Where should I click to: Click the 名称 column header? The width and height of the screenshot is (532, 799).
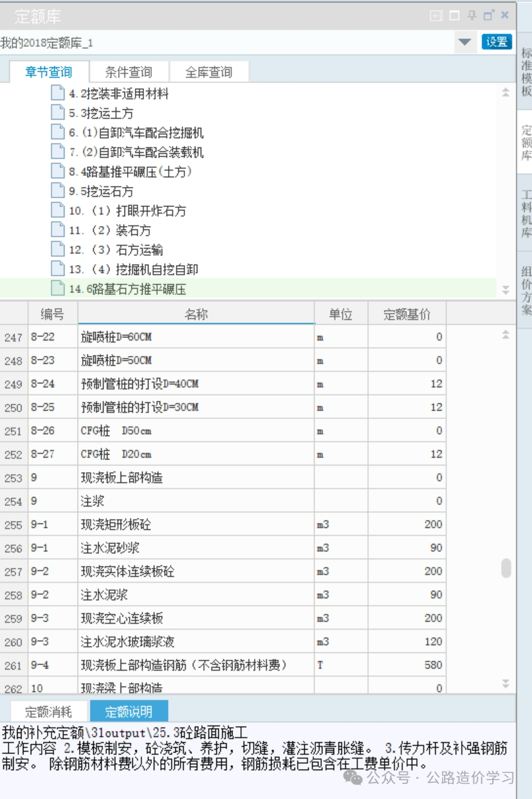(196, 315)
